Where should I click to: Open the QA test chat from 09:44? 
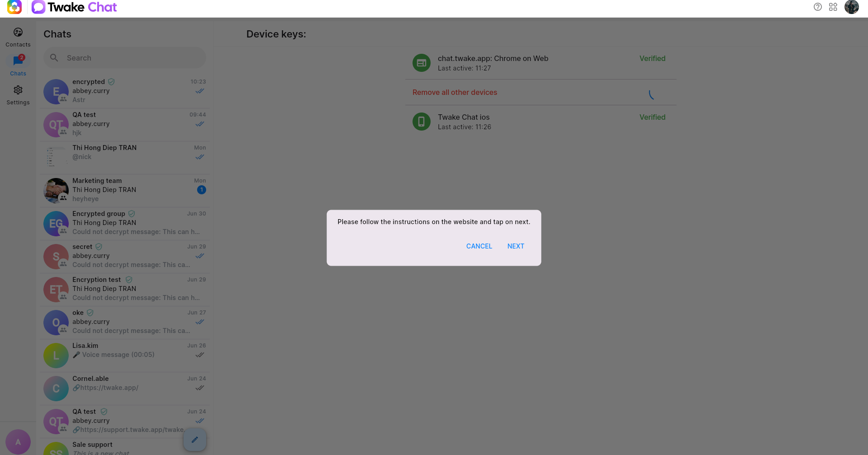click(125, 125)
